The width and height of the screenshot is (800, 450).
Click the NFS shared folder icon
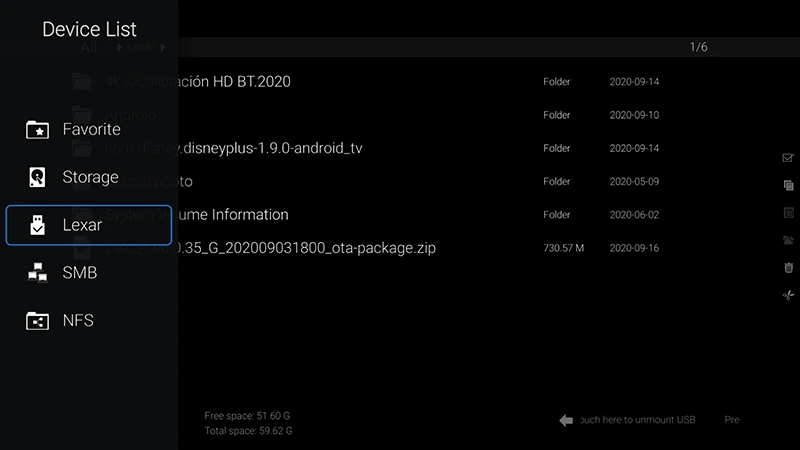(x=37, y=320)
